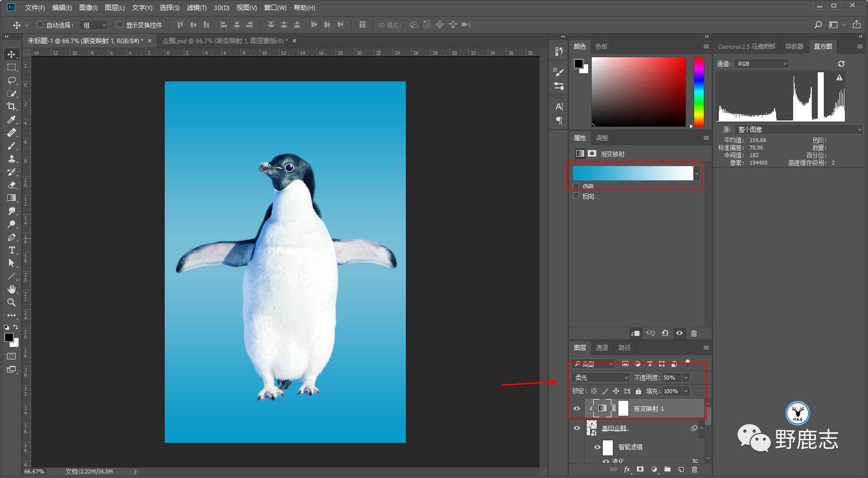
Task: Select the Lasso tool
Action: coord(11,80)
